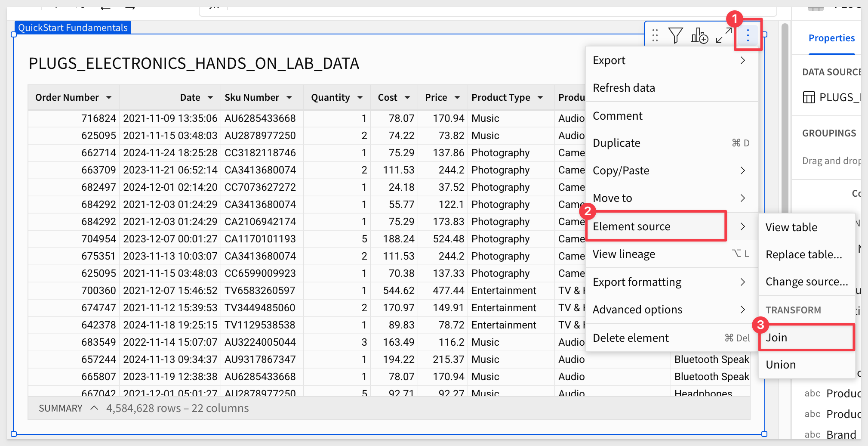Click Delete element in the menu

[x=631, y=338]
